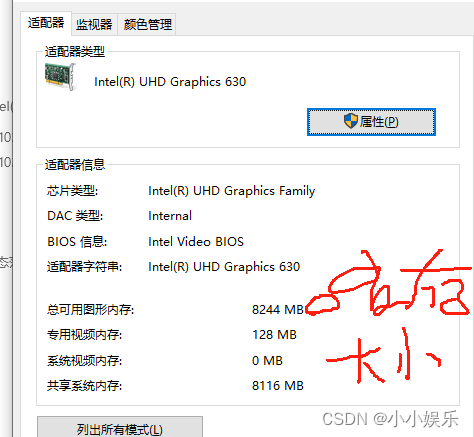Click the 8244 MB total graphics memory value

click(x=278, y=310)
